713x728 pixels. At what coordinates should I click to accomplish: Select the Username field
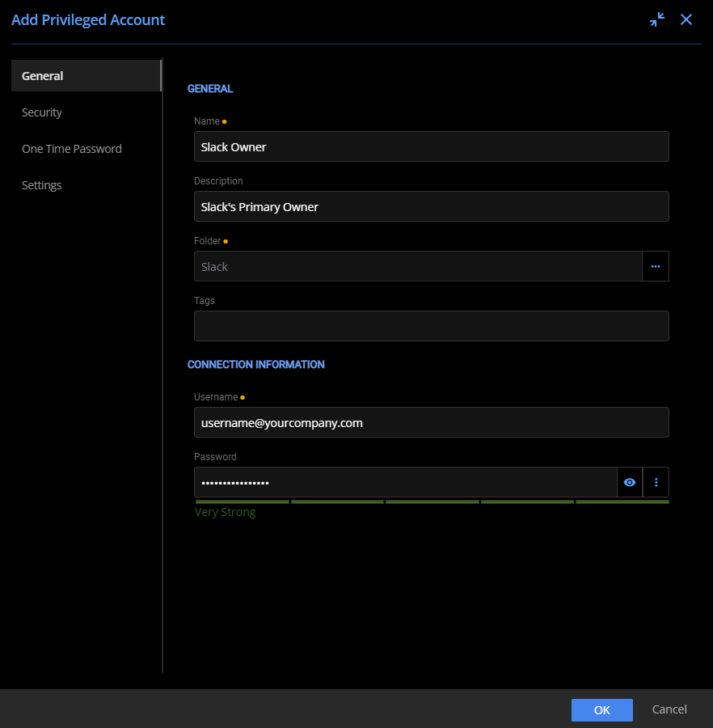431,422
